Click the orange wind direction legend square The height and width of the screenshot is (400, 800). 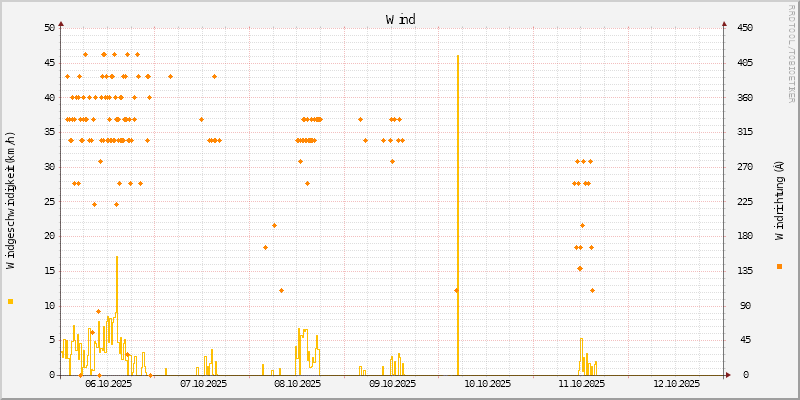tap(779, 266)
